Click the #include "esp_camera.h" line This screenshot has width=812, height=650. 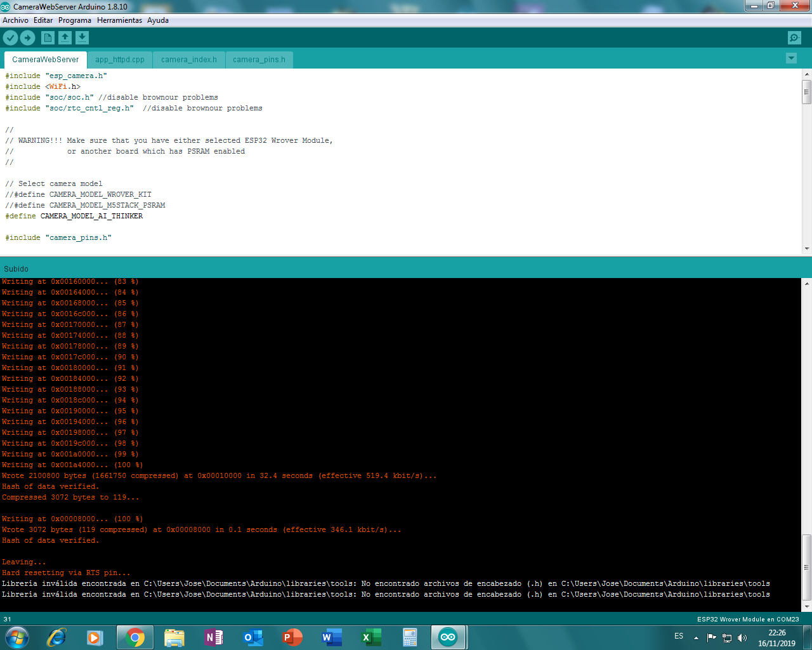click(56, 76)
